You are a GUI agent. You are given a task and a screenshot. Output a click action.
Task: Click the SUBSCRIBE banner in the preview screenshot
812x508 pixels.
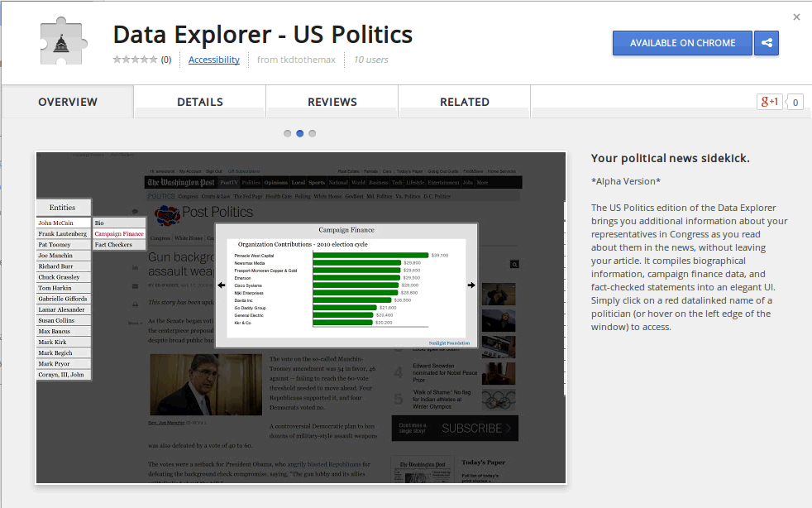coord(455,429)
